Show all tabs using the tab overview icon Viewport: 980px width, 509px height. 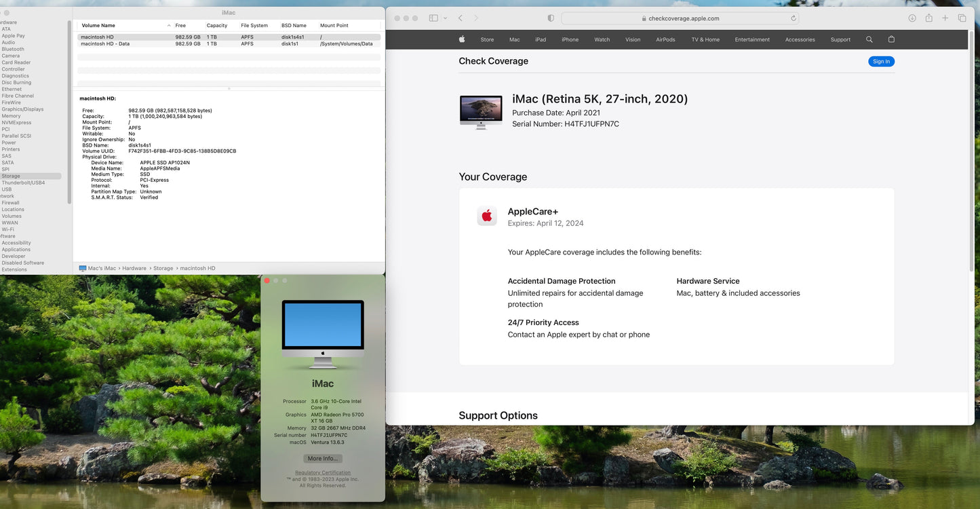coord(962,18)
